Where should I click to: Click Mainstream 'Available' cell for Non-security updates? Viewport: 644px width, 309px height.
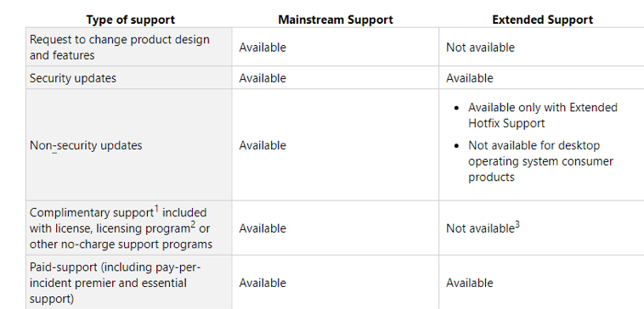point(263,145)
